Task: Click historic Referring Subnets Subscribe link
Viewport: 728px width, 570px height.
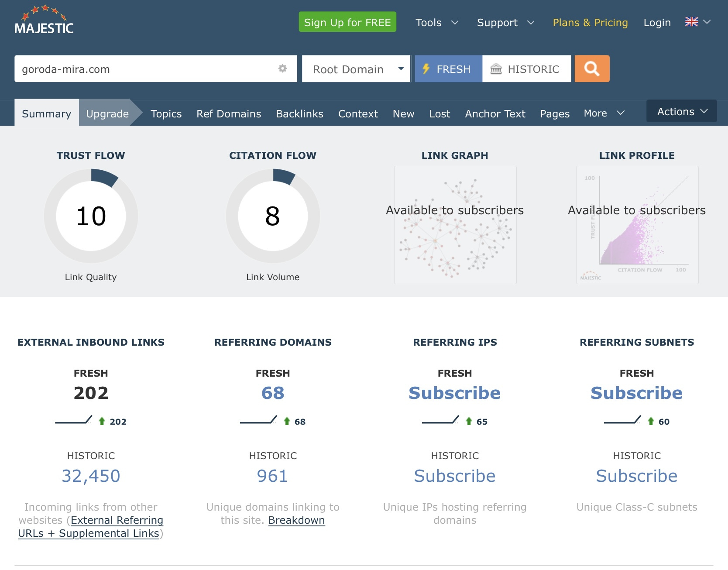Action: click(x=637, y=476)
